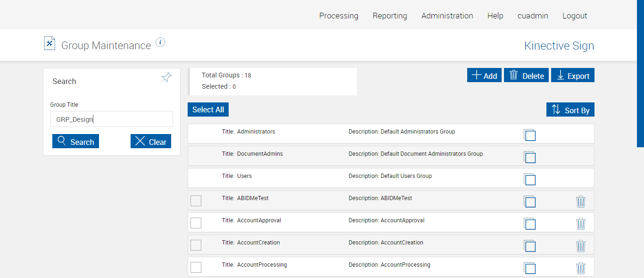Viewport: 644px width, 278px height.
Task: Tick the AccountCreation group checkbox
Action: coord(196,245)
